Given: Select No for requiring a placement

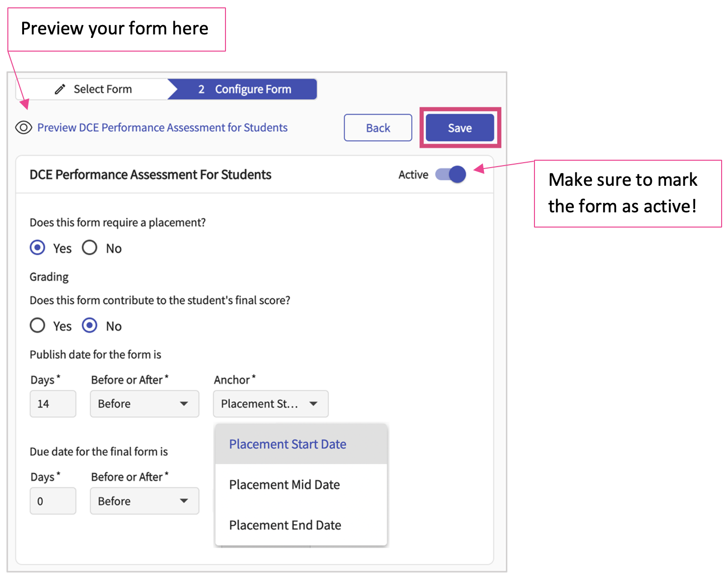Looking at the screenshot, I should coord(90,248).
